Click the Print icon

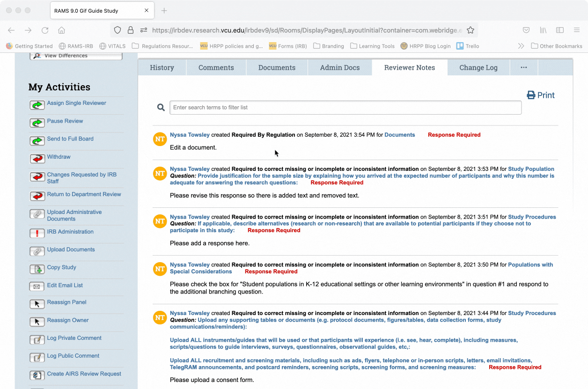531,95
